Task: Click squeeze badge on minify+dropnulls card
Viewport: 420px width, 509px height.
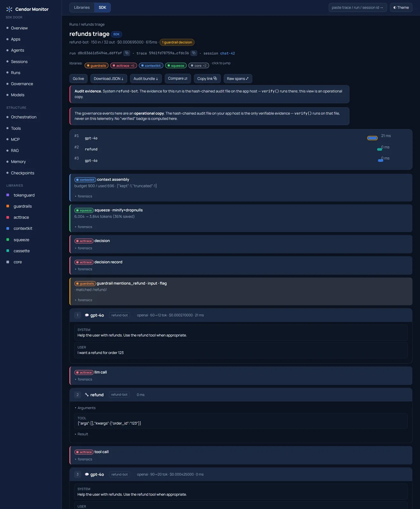Action: click(x=84, y=210)
